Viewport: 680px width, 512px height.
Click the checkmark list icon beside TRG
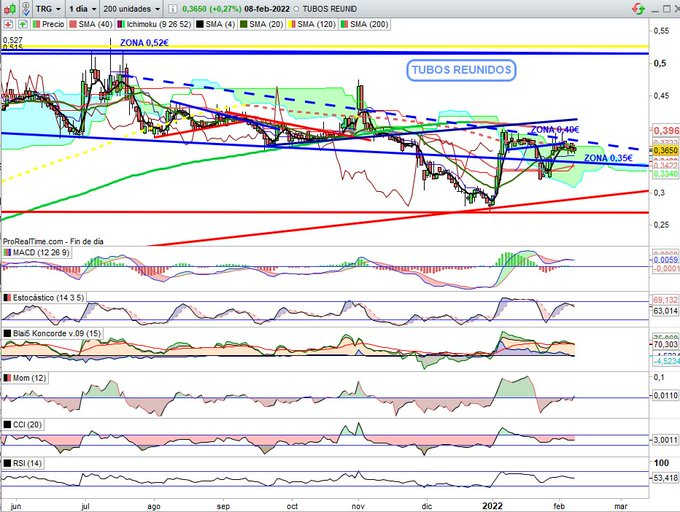click(26, 8)
